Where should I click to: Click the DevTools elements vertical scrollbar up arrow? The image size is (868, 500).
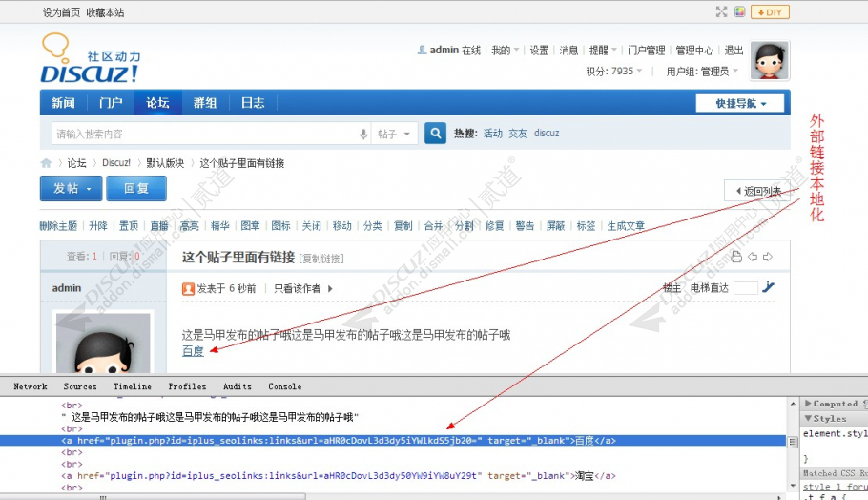click(793, 403)
